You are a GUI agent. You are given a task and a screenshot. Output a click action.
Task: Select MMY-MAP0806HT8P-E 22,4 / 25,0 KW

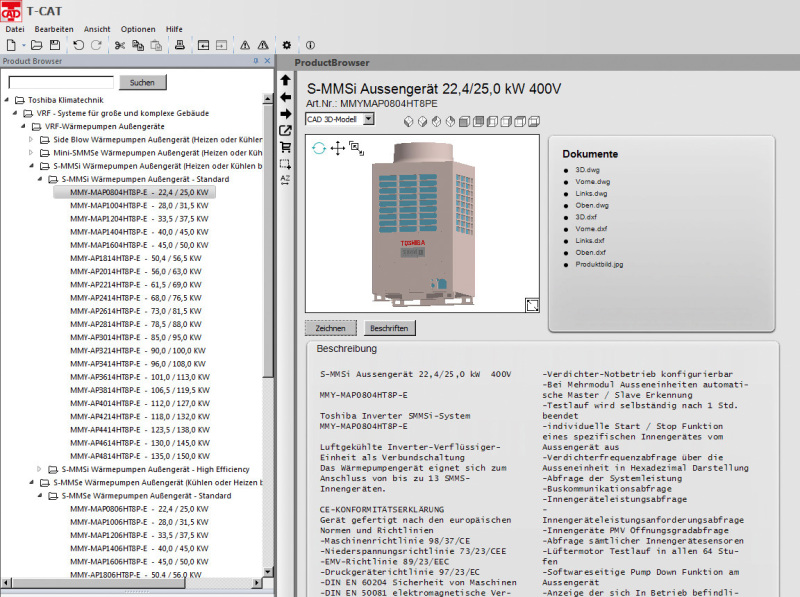[x=139, y=509]
